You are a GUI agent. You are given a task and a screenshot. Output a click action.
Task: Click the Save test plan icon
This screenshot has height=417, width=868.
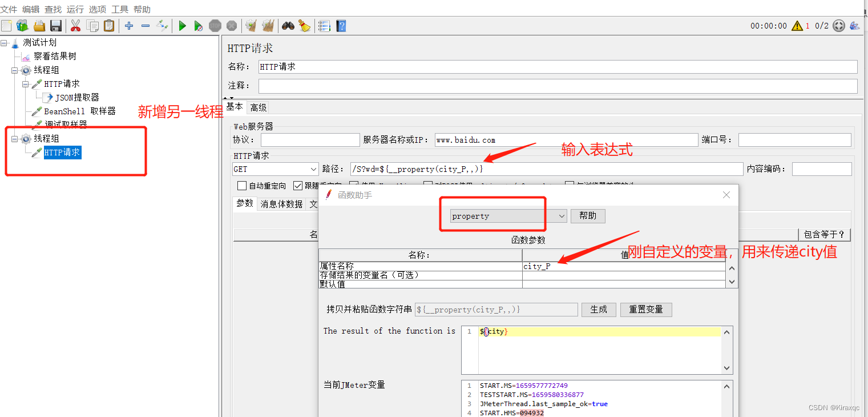56,26
